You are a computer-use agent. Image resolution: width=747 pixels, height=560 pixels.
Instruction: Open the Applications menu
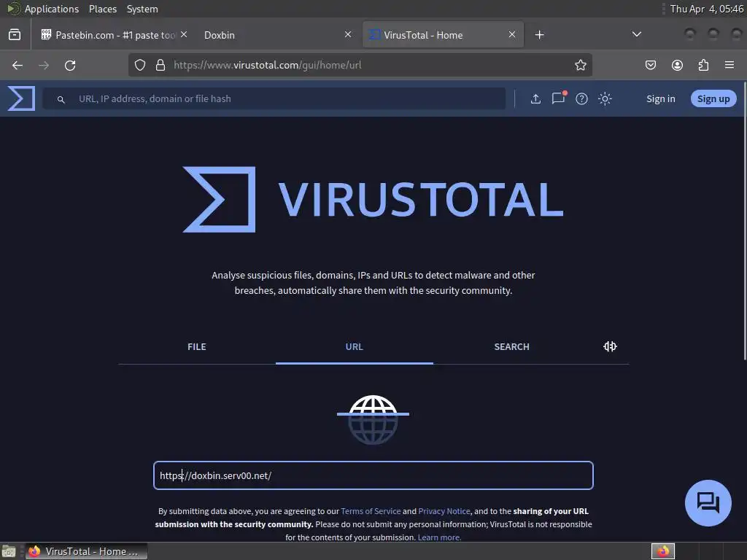point(52,9)
